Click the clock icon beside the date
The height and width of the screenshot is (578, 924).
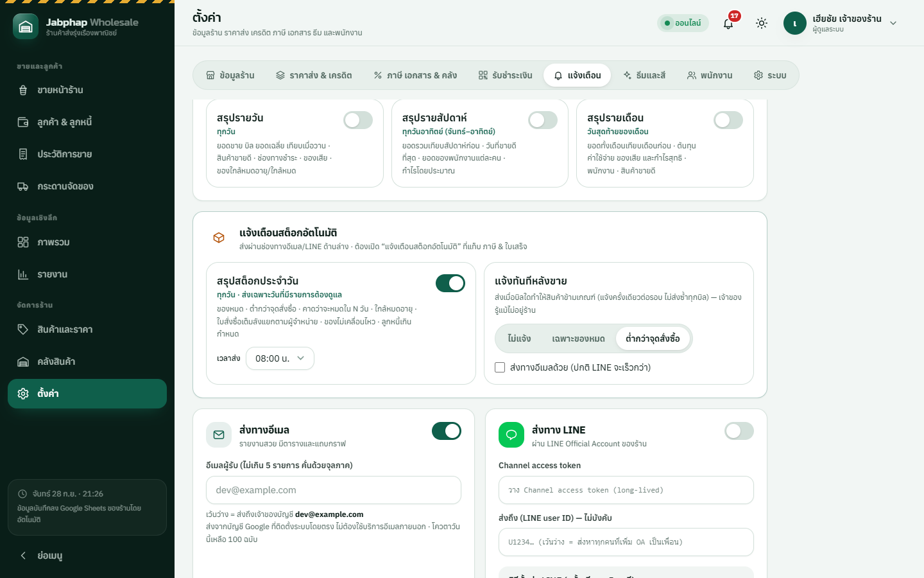[22, 494]
